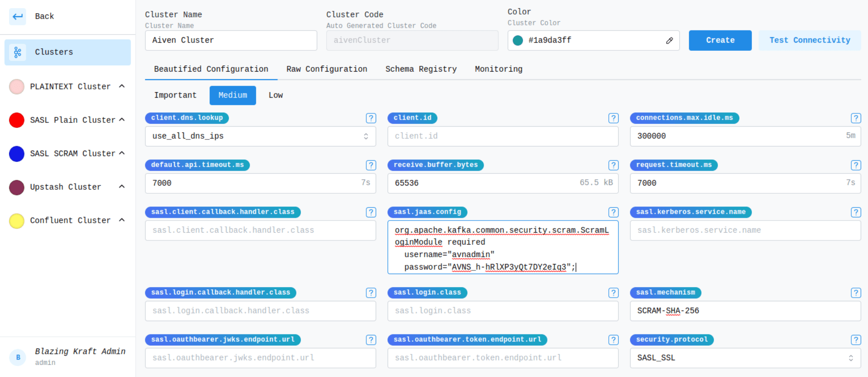Select the Low priority filter

pyautogui.click(x=276, y=95)
